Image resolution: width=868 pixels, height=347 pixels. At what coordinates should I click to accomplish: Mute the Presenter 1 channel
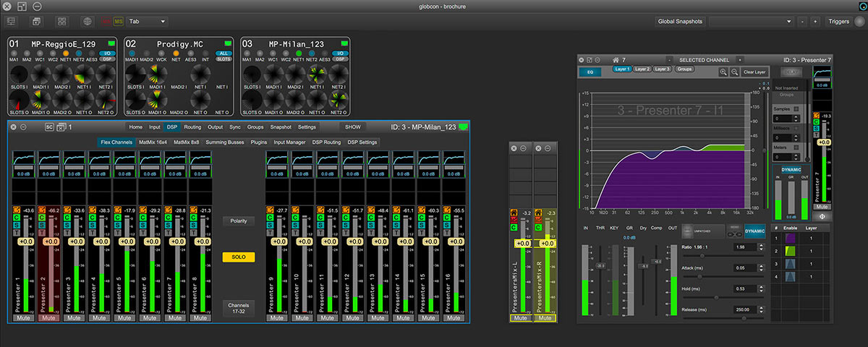pos(24,317)
